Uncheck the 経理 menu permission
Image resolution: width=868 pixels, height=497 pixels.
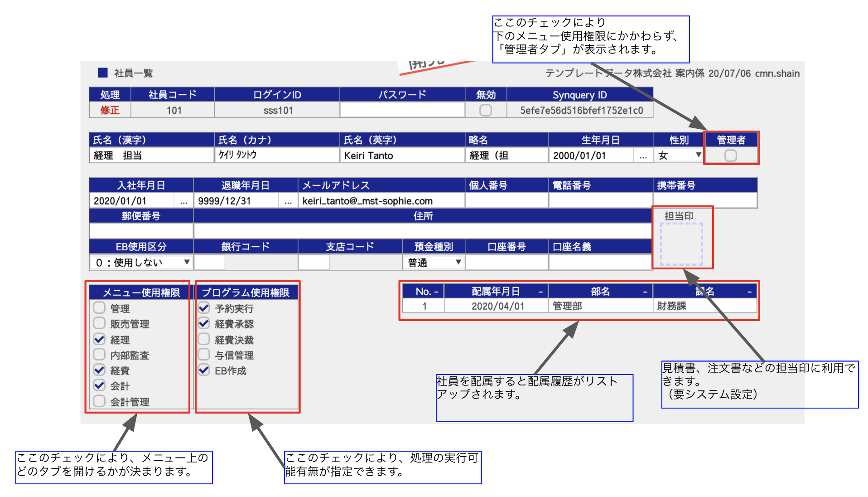tap(99, 339)
